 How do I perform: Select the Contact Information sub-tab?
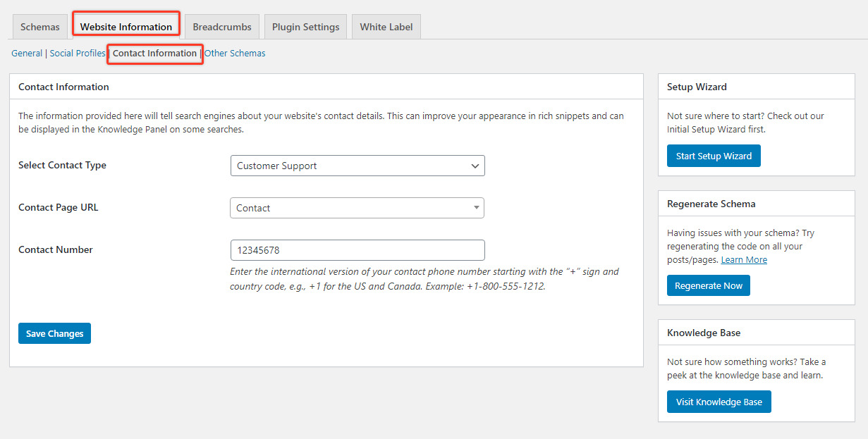coord(154,54)
